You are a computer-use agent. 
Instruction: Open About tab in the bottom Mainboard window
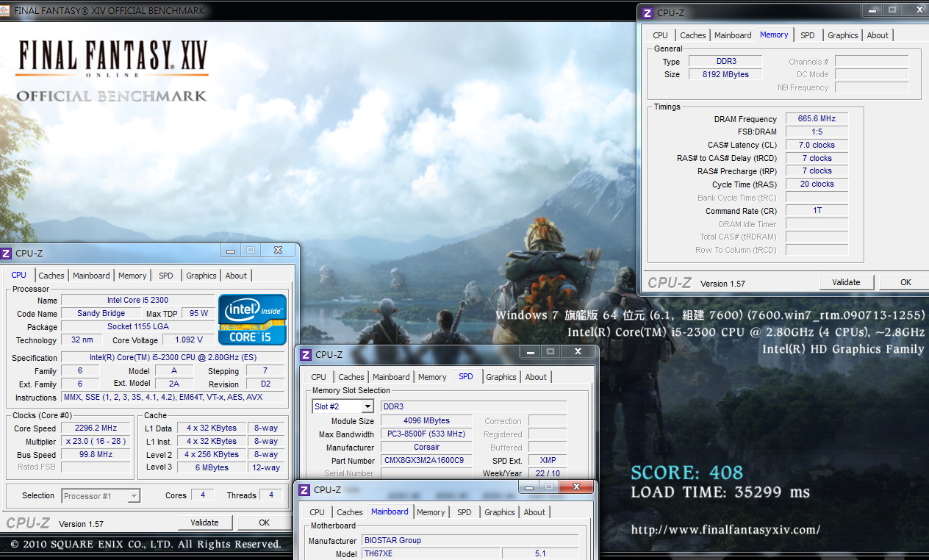[534, 512]
